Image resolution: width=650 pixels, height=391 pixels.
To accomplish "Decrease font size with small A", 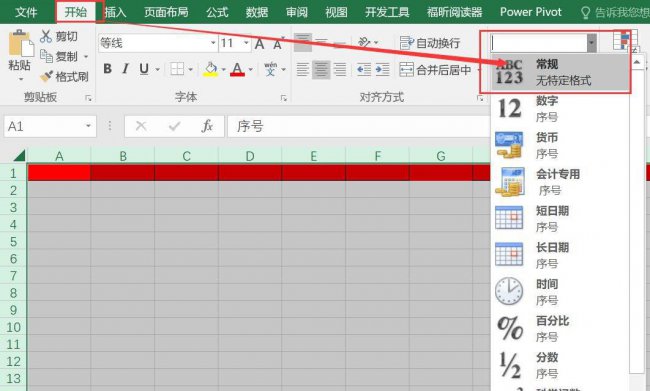I will click(277, 44).
